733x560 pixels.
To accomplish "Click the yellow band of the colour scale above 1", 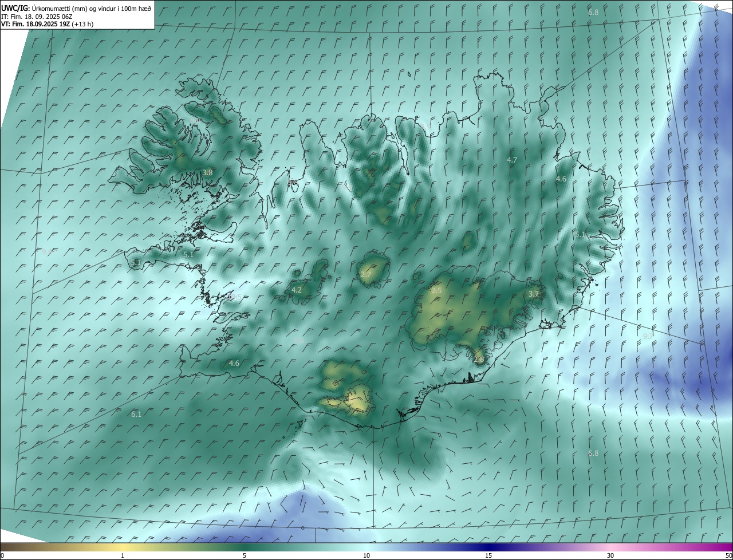I will click(x=123, y=547).
